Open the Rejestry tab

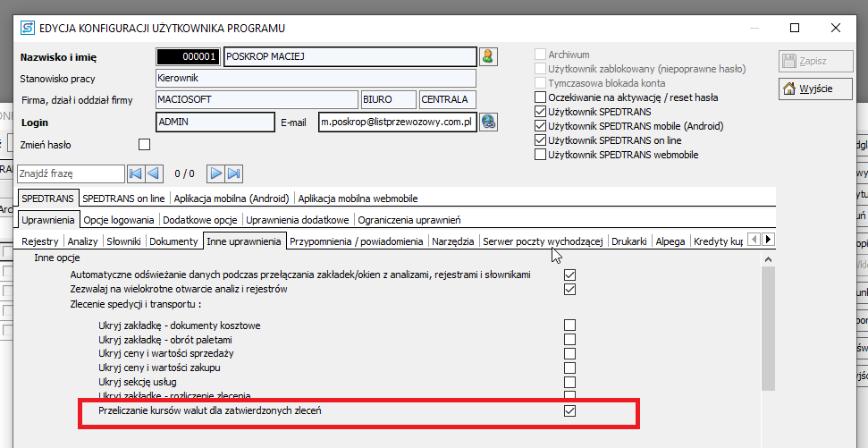tap(40, 241)
